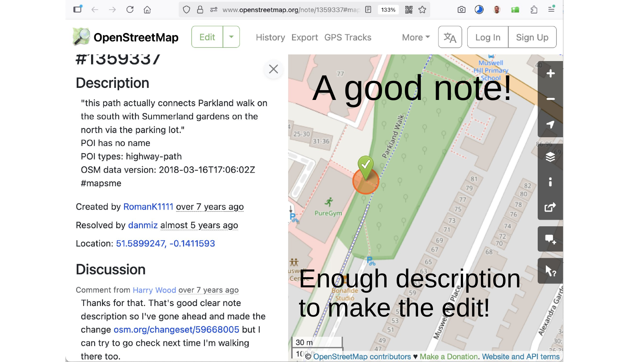Open the map layers panel
The width and height of the screenshot is (644, 362).
[550, 157]
